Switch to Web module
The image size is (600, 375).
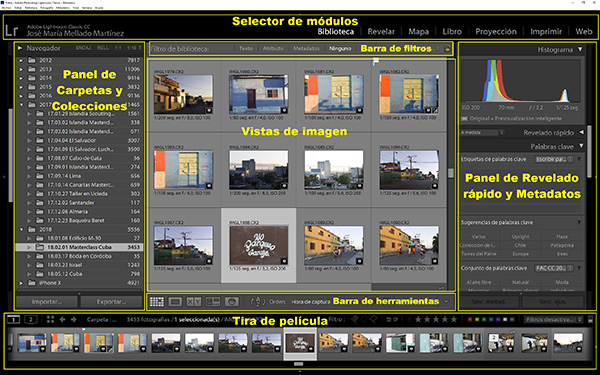coord(584,32)
